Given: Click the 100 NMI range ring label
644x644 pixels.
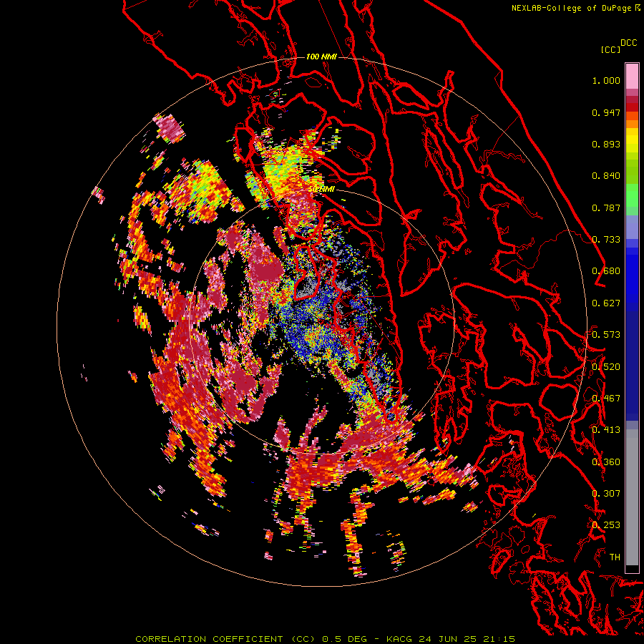Looking at the screenshot, I should [x=321, y=57].
